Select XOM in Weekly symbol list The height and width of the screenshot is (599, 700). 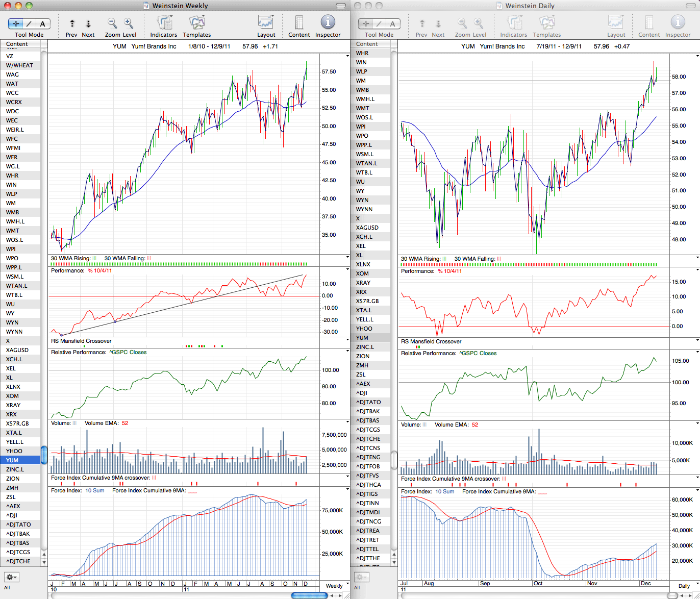pos(20,396)
